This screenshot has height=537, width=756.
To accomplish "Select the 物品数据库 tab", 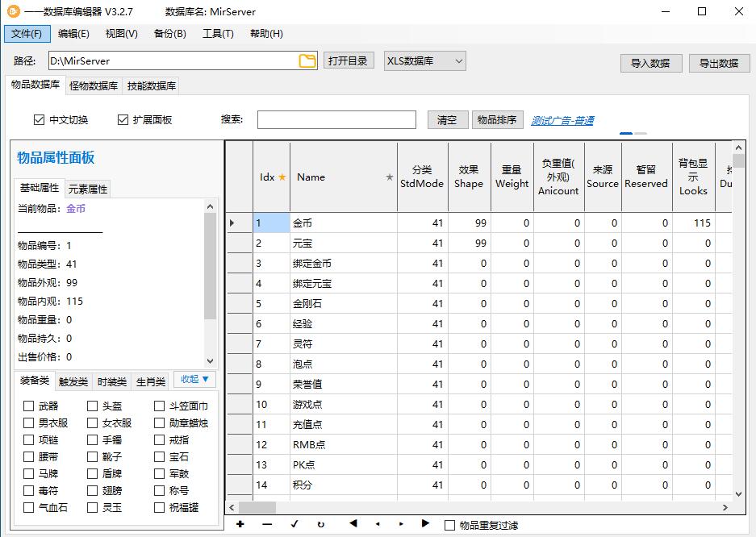I will (x=36, y=85).
